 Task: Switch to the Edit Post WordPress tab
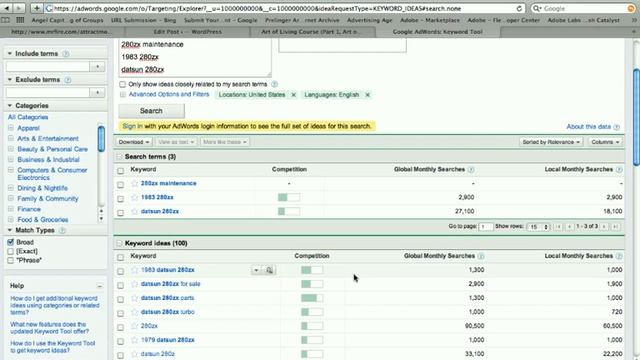[188, 32]
